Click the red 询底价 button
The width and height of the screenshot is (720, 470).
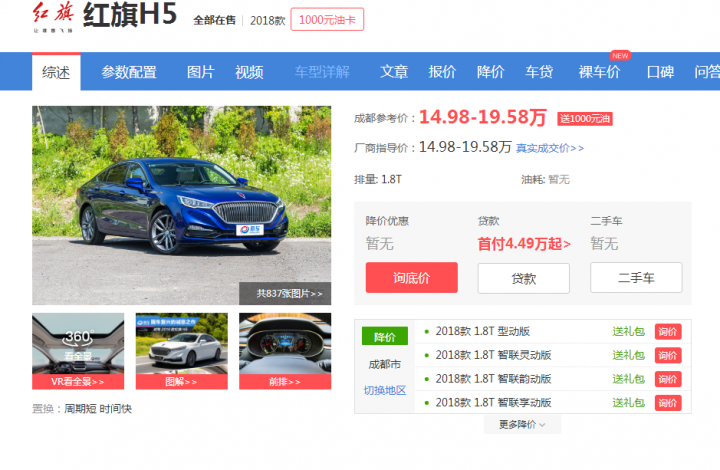pyautogui.click(x=412, y=278)
